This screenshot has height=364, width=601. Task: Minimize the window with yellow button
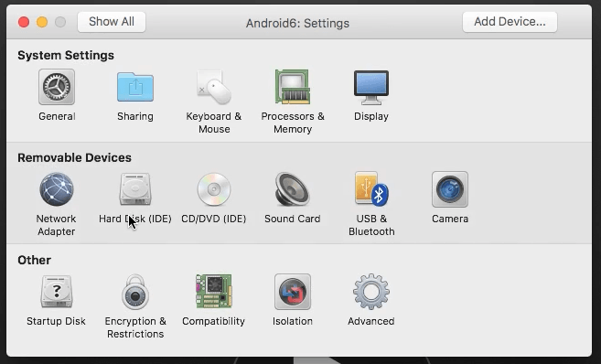42,22
